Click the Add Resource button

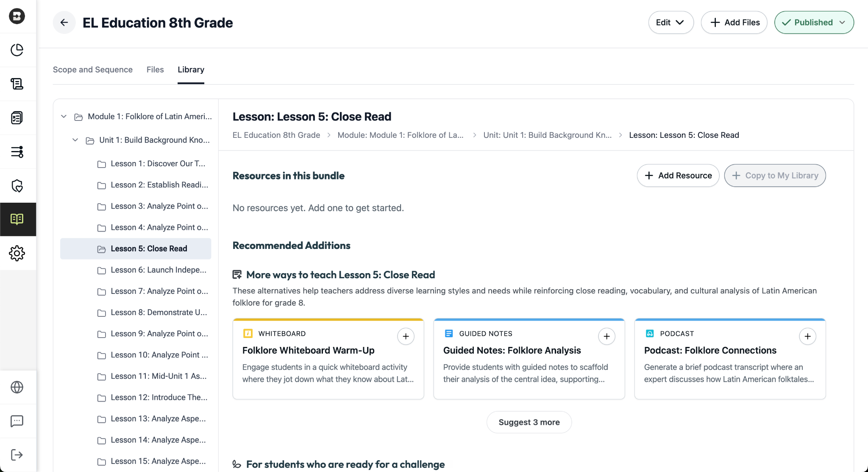(678, 176)
